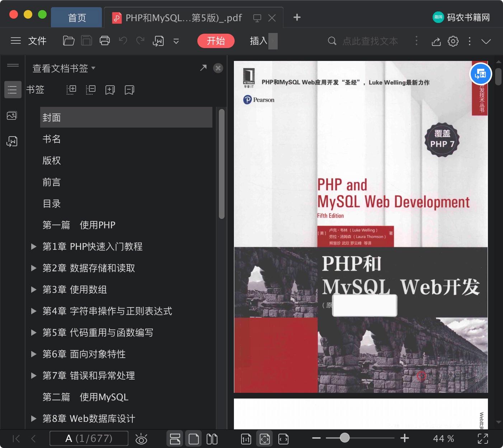Screen dimensions: 503x448
Task: Set actual size 1:1 zoom
Action: pos(246,439)
